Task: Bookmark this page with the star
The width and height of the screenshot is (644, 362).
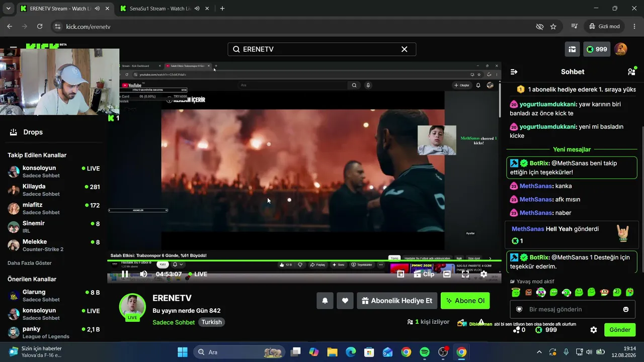Action: coord(553,27)
